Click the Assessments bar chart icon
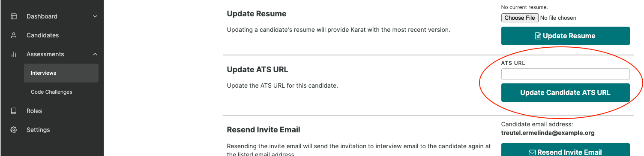 (x=14, y=54)
